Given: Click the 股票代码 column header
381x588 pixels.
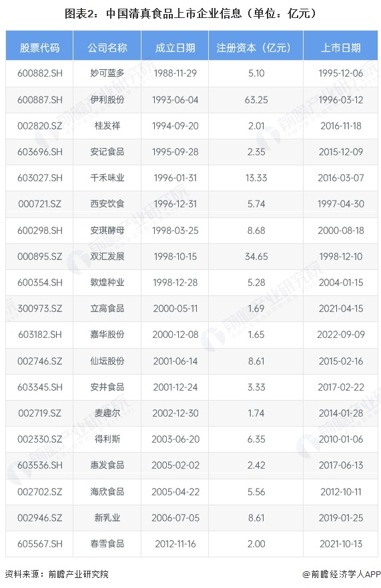Looking at the screenshot, I should pyautogui.click(x=39, y=48).
